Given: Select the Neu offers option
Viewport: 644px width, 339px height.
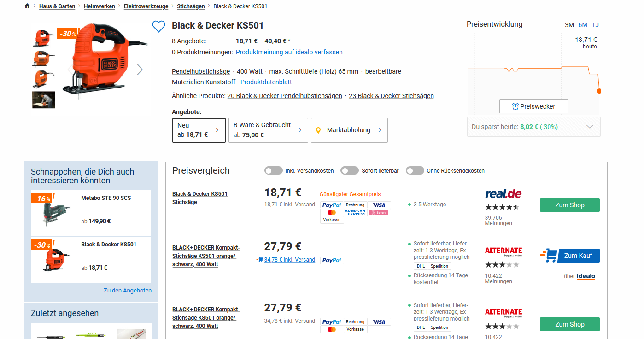Looking at the screenshot, I should 199,130.
